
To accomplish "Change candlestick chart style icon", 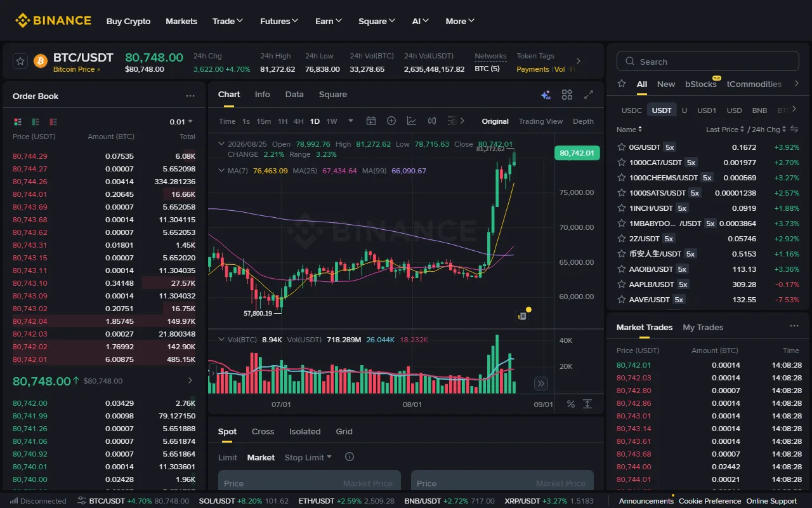I will (432, 121).
